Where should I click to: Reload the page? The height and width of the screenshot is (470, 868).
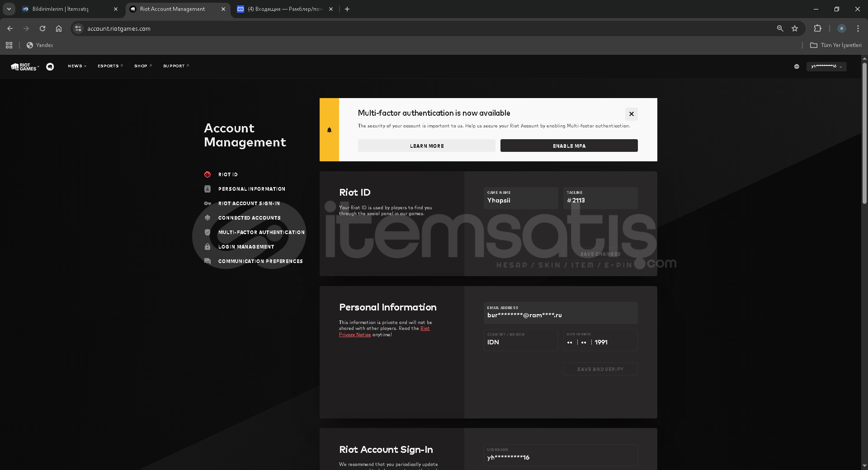coord(42,28)
